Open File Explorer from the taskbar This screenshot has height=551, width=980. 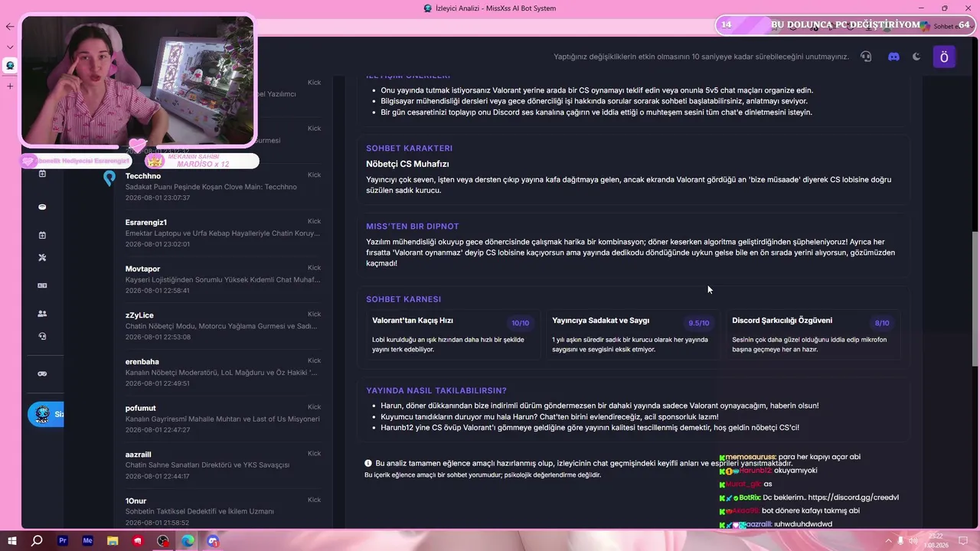[x=113, y=541]
